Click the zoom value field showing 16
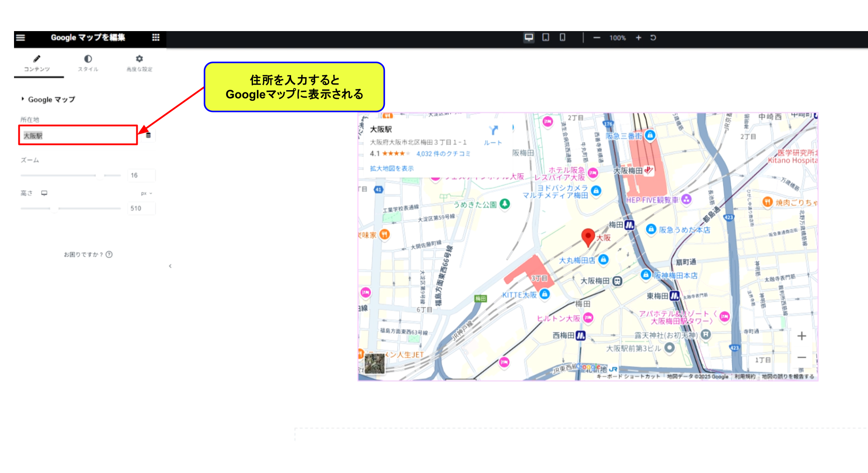The width and height of the screenshot is (868, 473). pyautogui.click(x=141, y=175)
